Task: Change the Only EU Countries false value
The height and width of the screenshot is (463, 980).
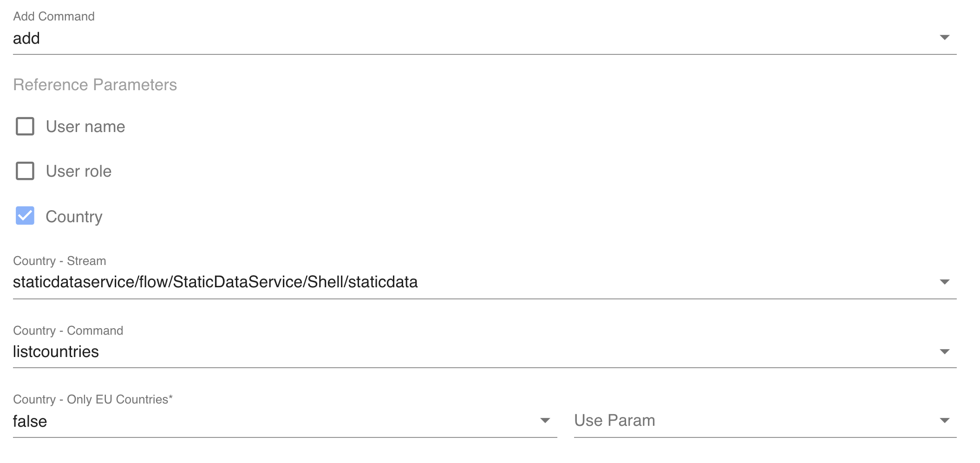Action: 279,421
